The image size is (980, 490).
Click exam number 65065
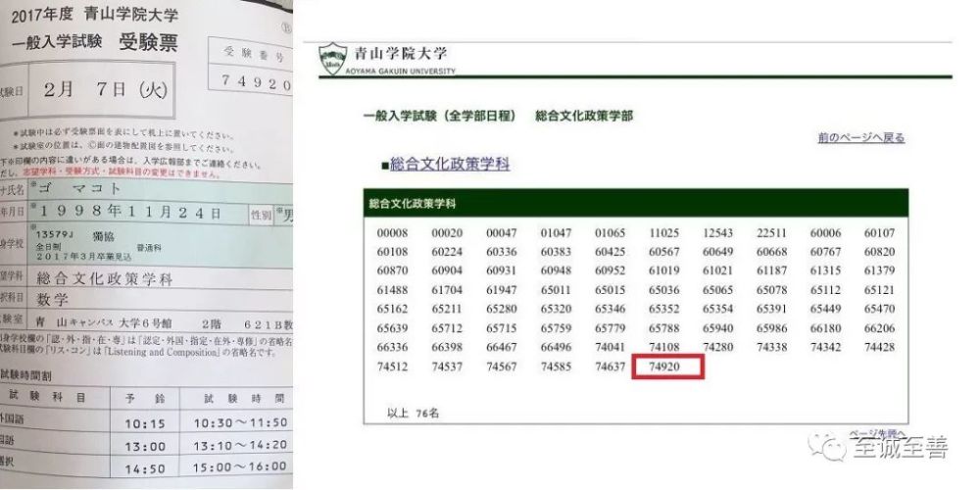coord(717,290)
